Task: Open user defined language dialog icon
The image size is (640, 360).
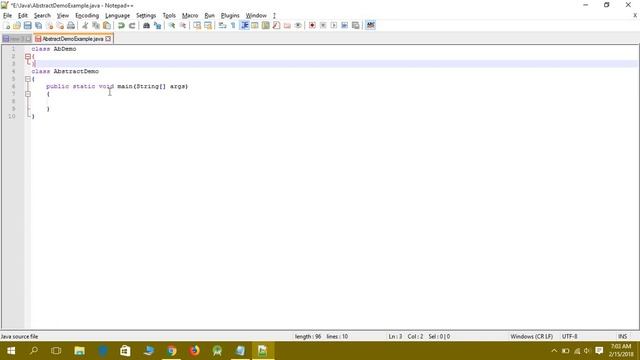Action: (x=255, y=25)
